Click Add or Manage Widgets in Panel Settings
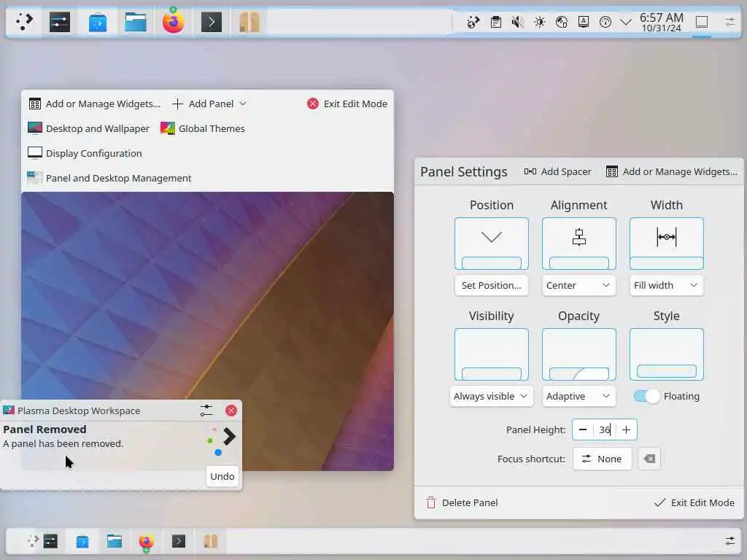Viewport: 747px width, 560px height. pyautogui.click(x=672, y=171)
